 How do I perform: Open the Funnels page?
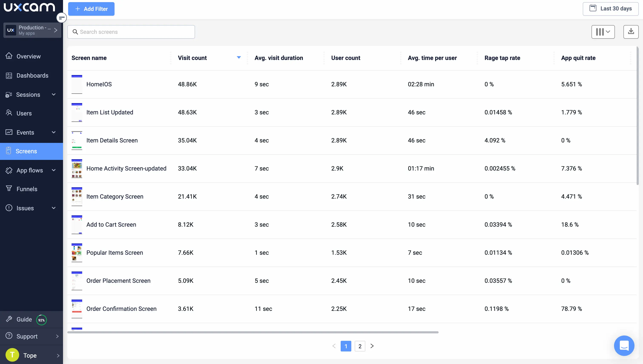tap(27, 189)
